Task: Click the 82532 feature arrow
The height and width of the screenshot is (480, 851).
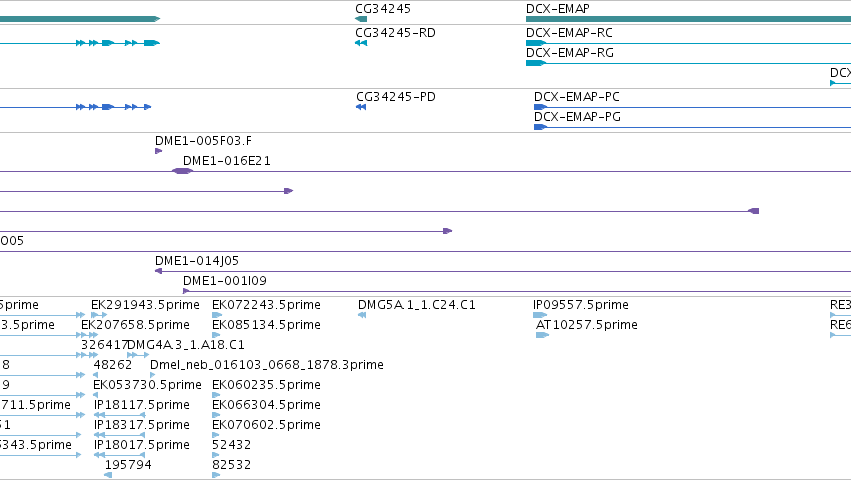Action: click(x=216, y=475)
